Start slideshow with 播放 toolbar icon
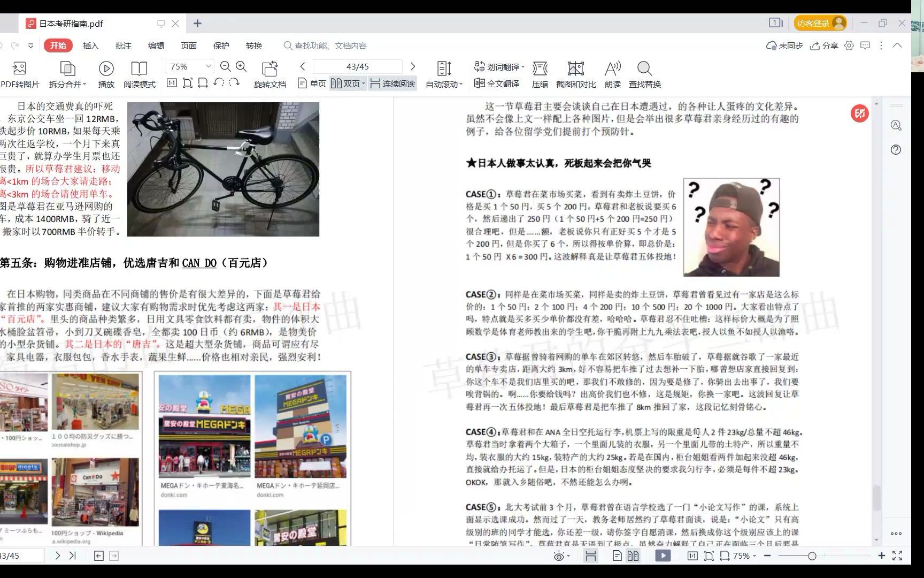The image size is (924, 578). [x=106, y=74]
